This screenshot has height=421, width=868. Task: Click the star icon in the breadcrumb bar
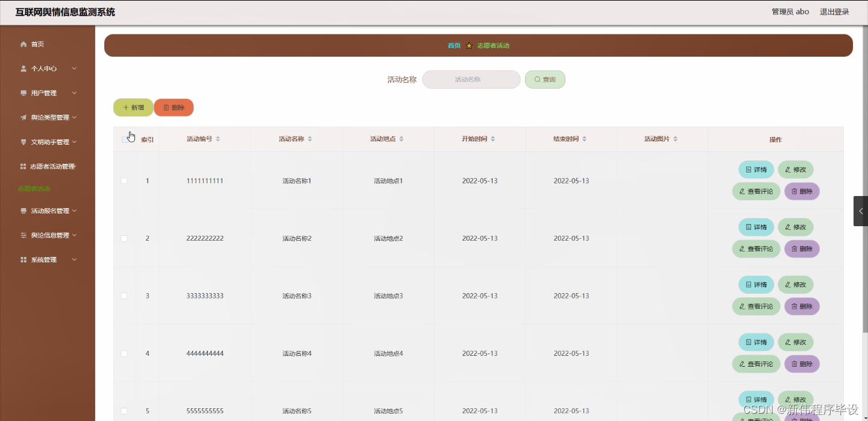[x=469, y=46]
